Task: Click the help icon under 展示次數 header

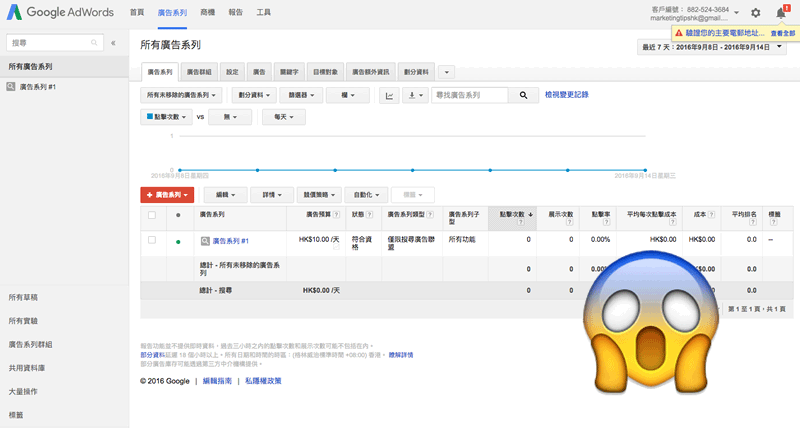Action: click(569, 222)
